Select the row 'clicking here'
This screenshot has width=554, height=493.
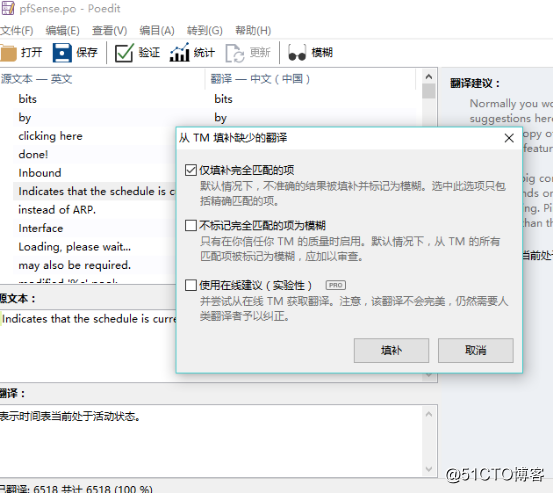(x=50, y=136)
